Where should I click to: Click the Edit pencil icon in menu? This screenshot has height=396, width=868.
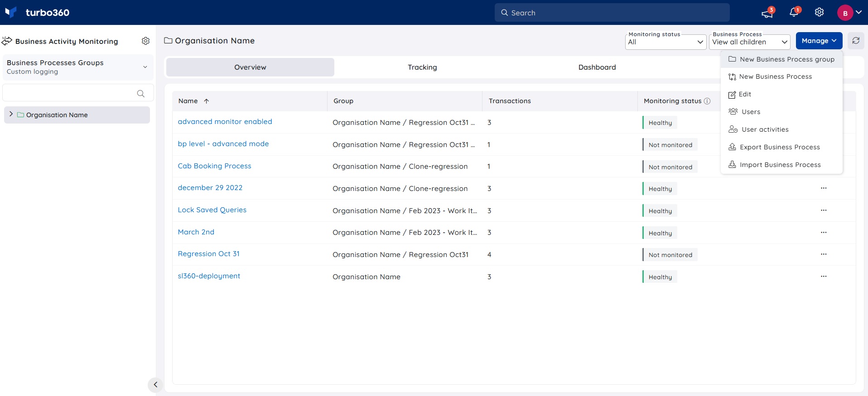pos(732,95)
